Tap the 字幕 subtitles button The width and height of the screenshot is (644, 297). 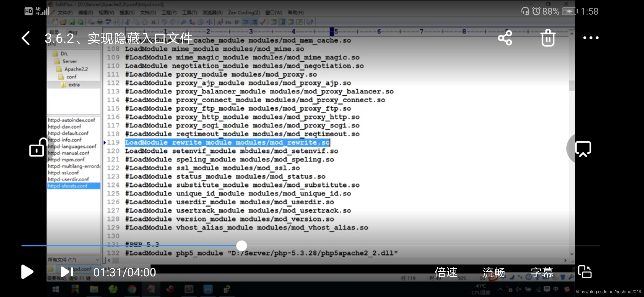542,272
